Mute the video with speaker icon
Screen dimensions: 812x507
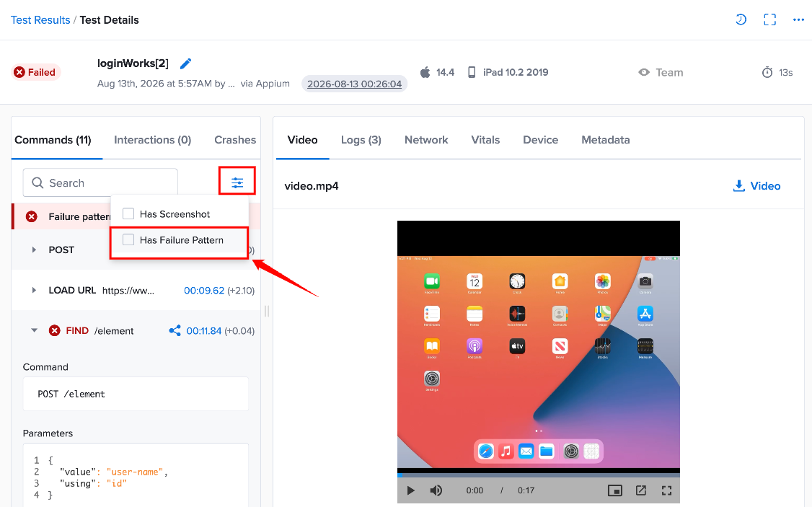click(x=436, y=490)
